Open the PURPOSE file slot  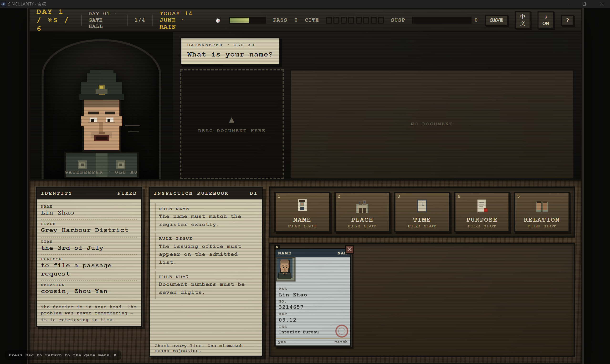click(x=482, y=212)
